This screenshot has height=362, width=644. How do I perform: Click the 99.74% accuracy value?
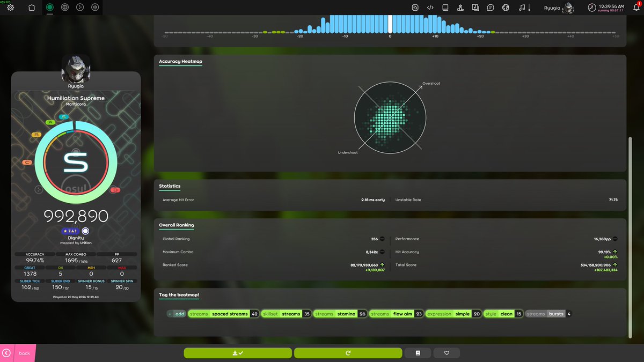pos(34,260)
